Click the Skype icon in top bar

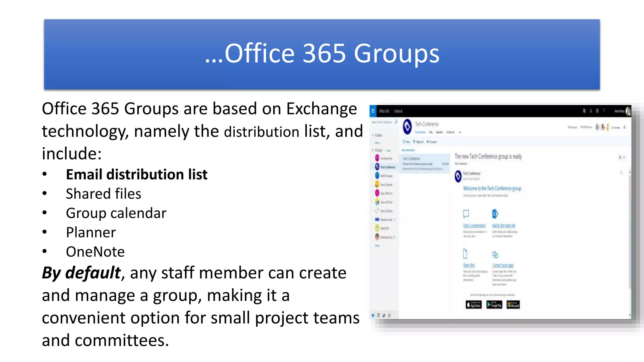click(x=584, y=111)
